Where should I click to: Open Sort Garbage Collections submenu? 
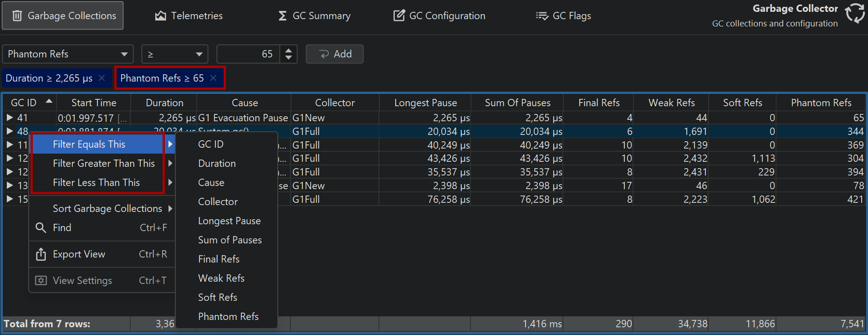coord(107,208)
